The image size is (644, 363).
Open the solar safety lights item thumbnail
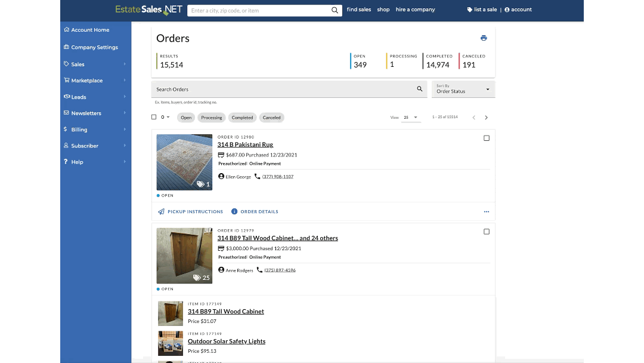(171, 343)
